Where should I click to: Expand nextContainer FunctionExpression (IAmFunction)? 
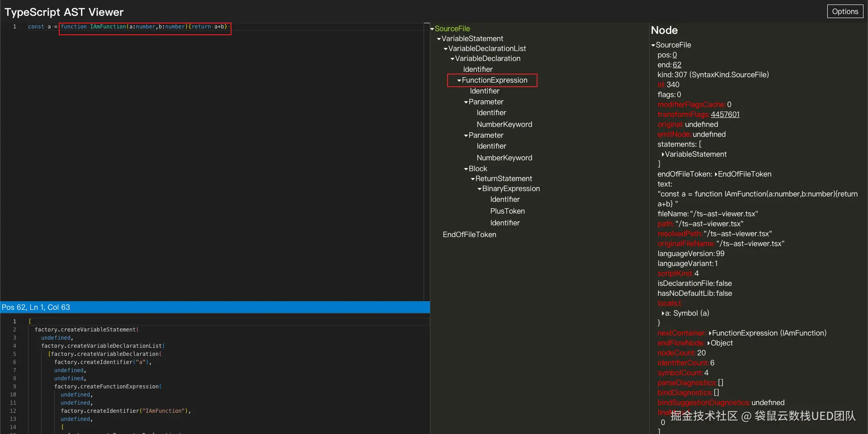[710, 333]
